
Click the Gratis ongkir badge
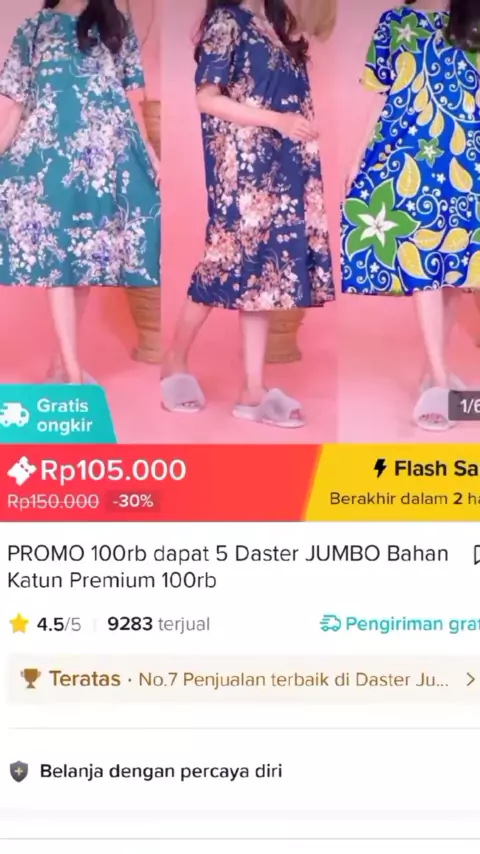57,415
